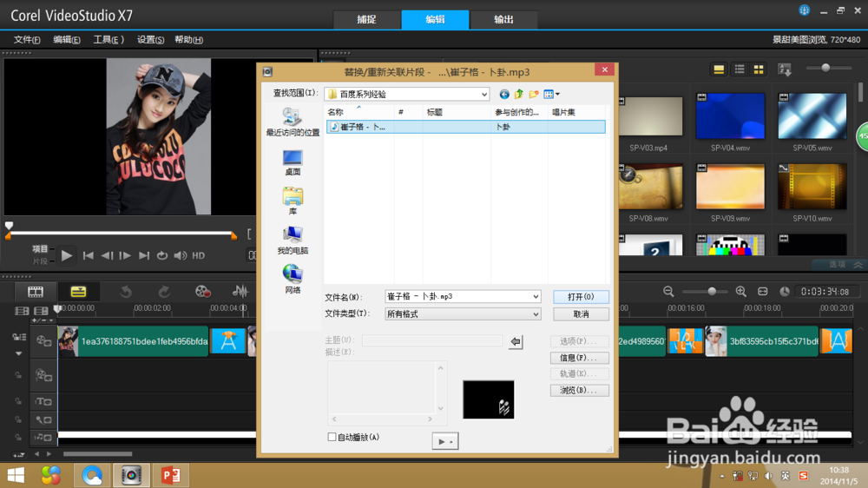The image size is (868, 488).
Task: Click the 取消 button in dialog
Action: [x=581, y=314]
